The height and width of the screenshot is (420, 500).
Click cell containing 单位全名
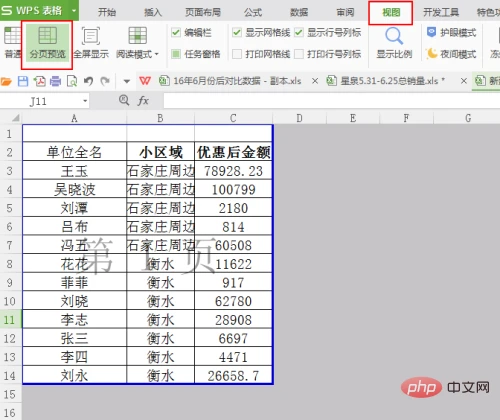click(74, 152)
